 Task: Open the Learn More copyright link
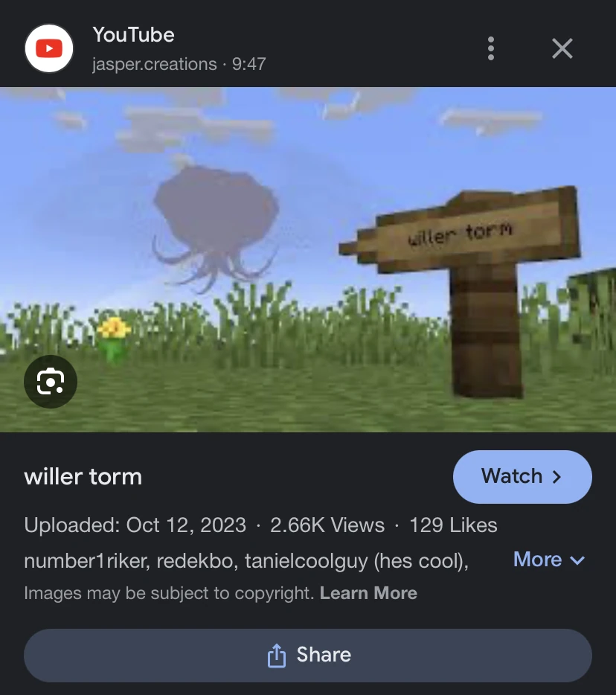(x=368, y=593)
